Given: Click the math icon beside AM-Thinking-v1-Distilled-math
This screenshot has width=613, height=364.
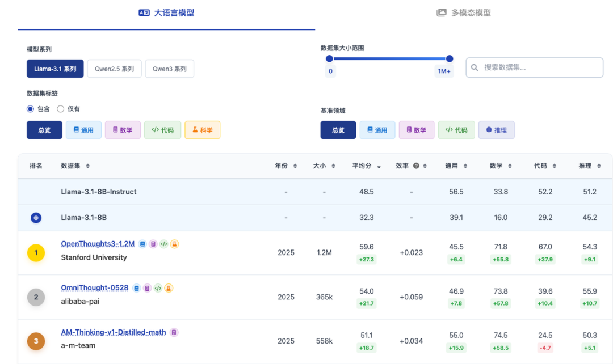Looking at the screenshot, I should point(174,332).
